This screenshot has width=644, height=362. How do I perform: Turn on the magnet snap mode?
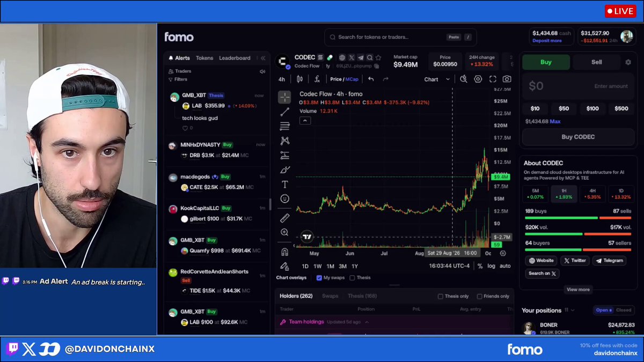click(x=284, y=252)
